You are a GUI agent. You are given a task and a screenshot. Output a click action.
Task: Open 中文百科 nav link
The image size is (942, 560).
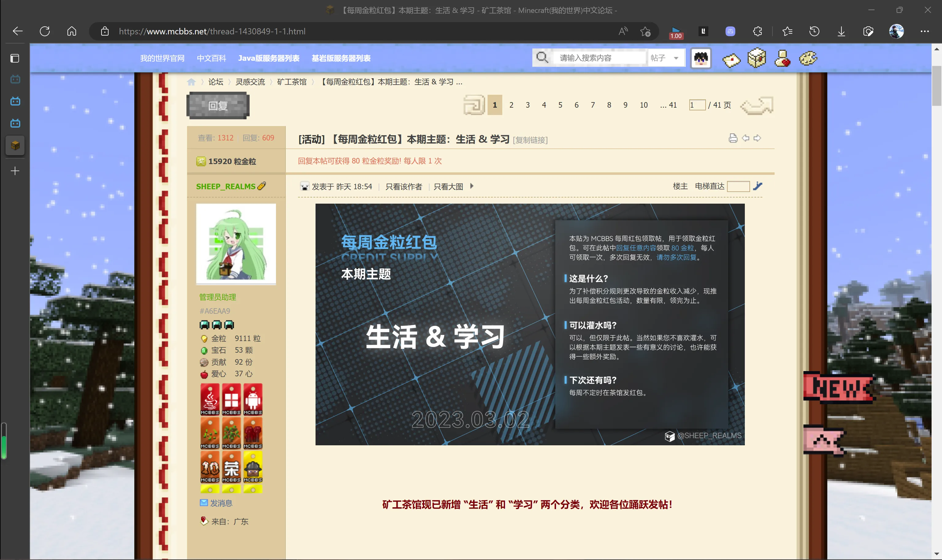[x=211, y=58]
